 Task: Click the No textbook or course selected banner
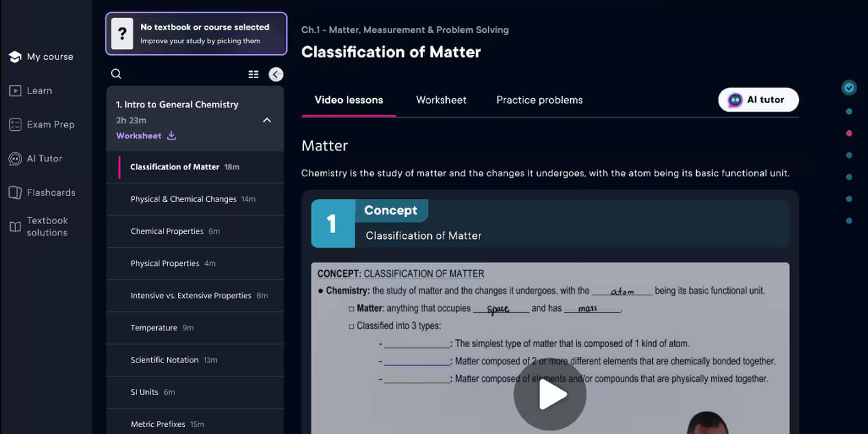click(x=196, y=34)
